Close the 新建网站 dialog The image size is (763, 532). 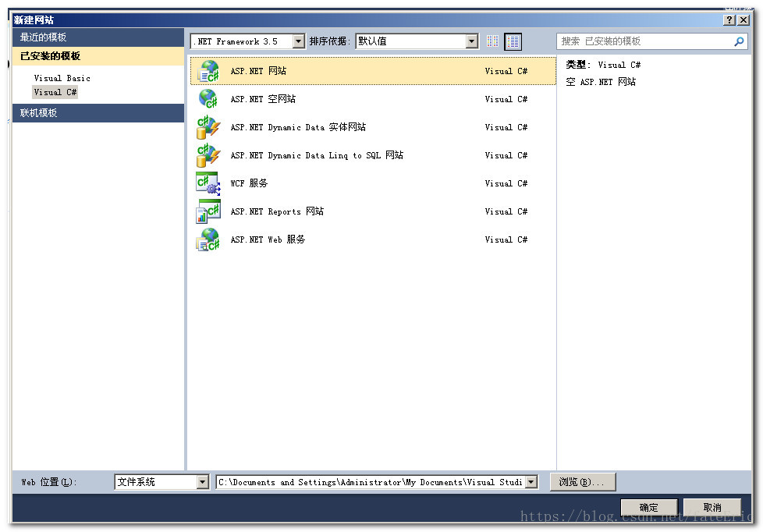coord(743,20)
